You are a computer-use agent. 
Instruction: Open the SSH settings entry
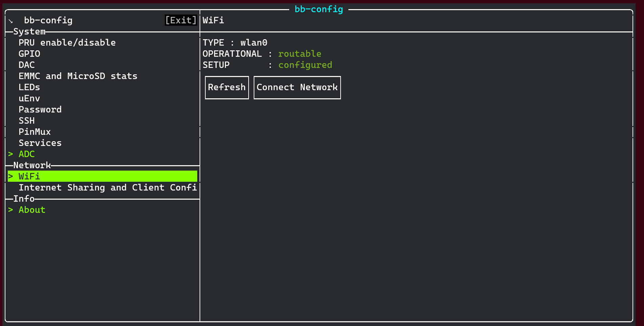coord(27,121)
